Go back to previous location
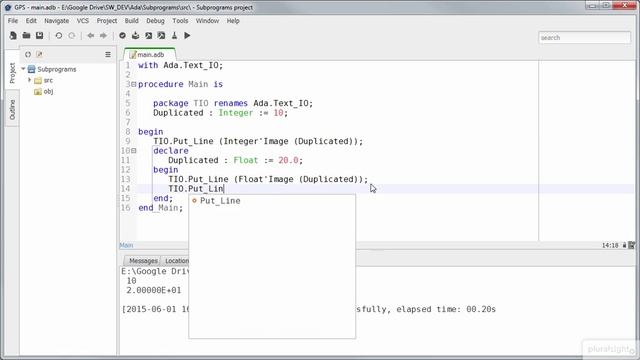 [91, 36]
